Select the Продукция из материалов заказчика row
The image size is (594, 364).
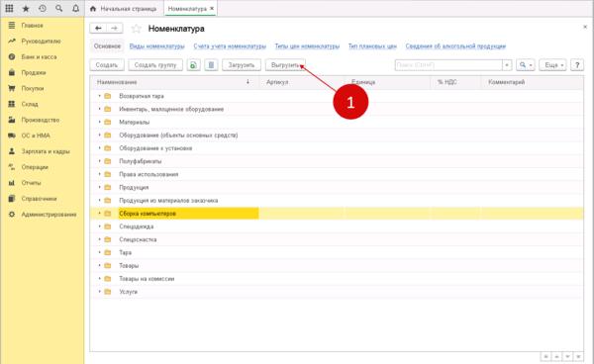337,201
